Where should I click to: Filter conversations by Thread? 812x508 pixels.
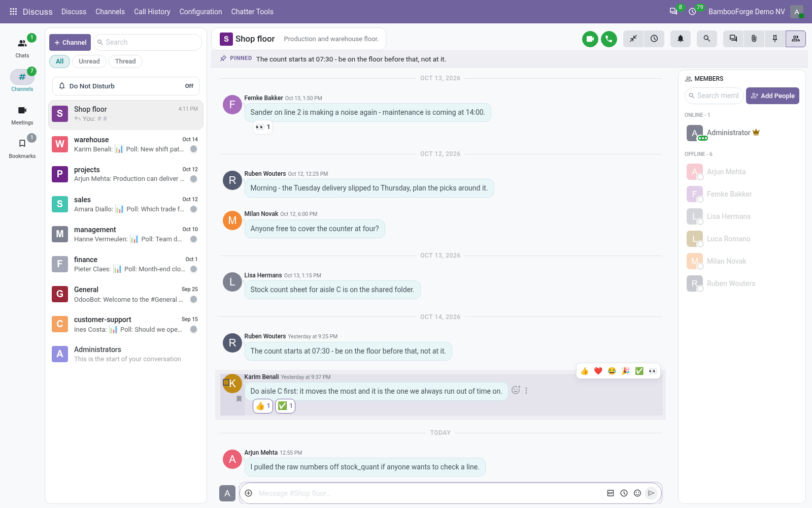(x=125, y=61)
